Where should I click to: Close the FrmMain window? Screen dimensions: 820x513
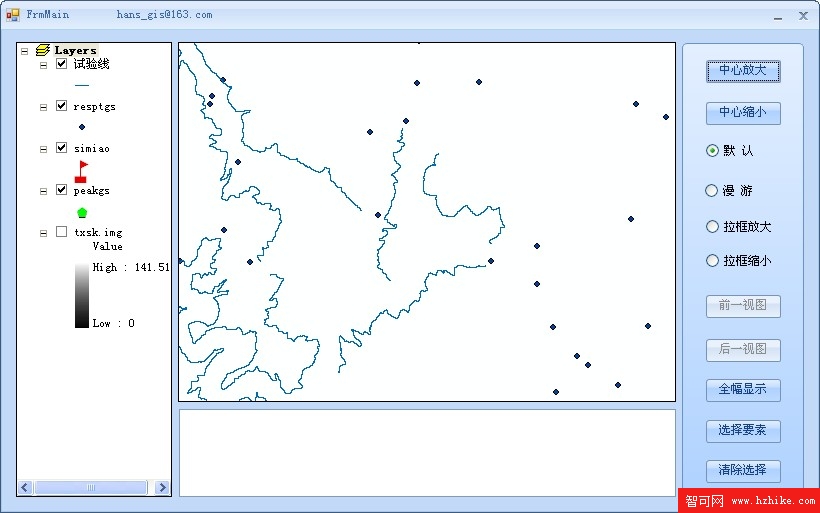click(804, 16)
